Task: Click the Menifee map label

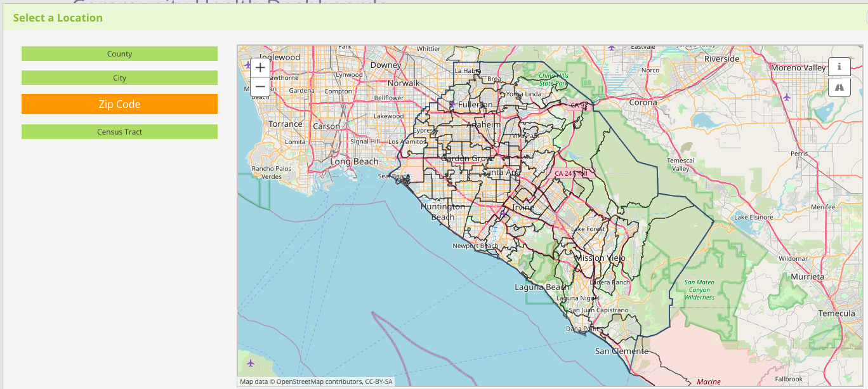Action: pyautogui.click(x=824, y=207)
